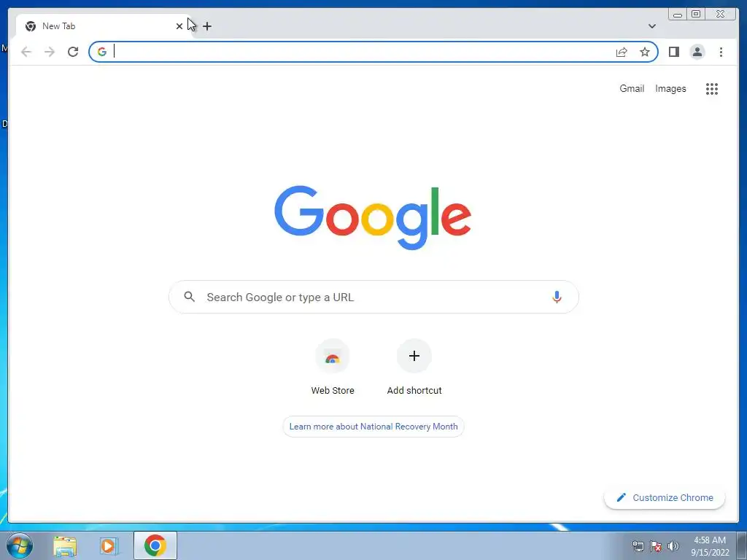Screen dimensions: 747x560
Task: Bookmark this tab with star icon
Action: click(645, 52)
